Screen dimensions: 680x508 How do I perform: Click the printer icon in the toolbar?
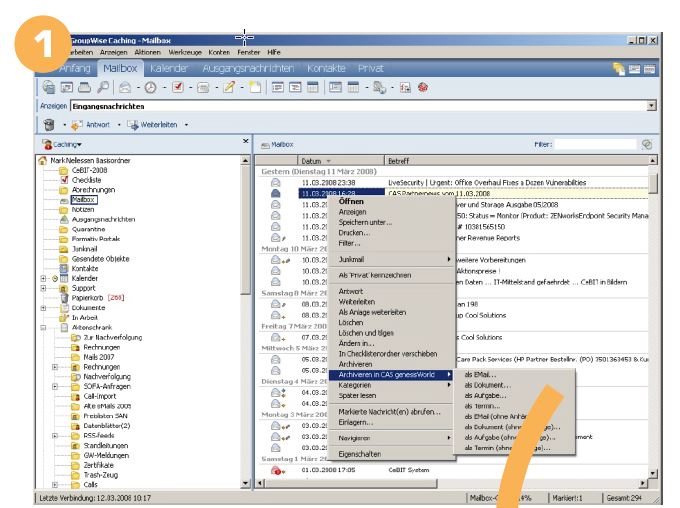[84, 88]
